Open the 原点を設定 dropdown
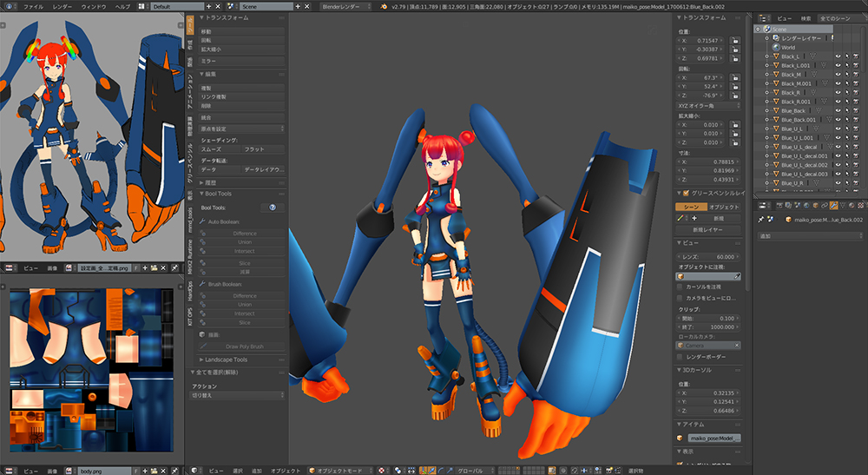This screenshot has height=475, width=868. point(242,129)
